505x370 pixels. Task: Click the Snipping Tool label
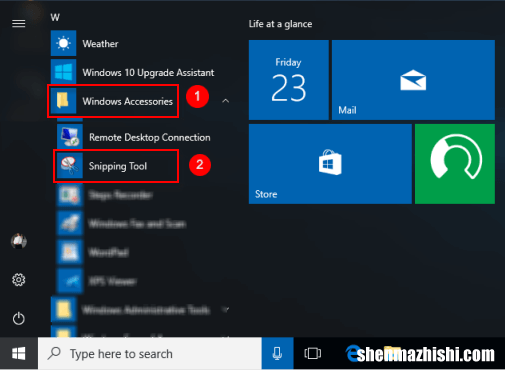118,166
